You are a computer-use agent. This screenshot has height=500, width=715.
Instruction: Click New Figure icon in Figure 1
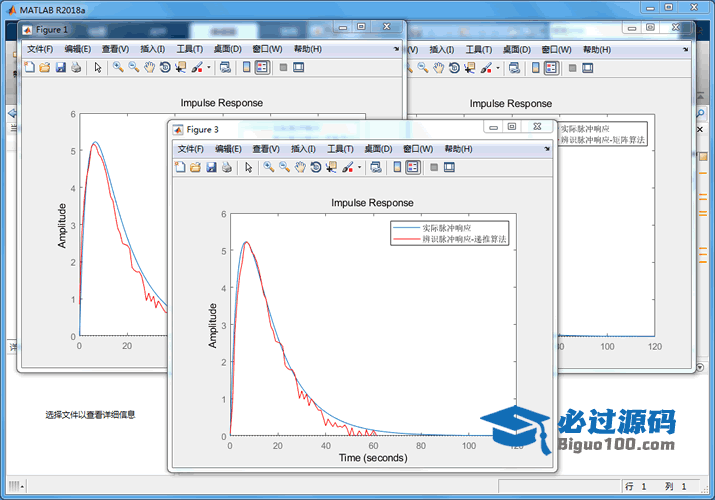pos(30,67)
